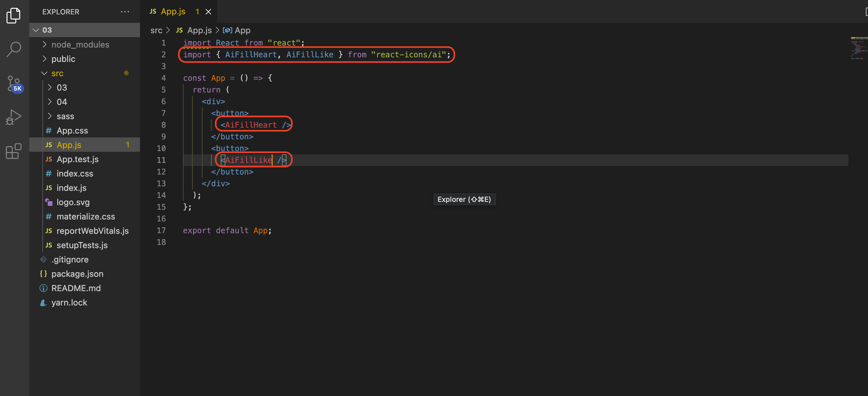Collapse the 03 root project section
Viewport: 868px width, 396px height.
(x=47, y=30)
